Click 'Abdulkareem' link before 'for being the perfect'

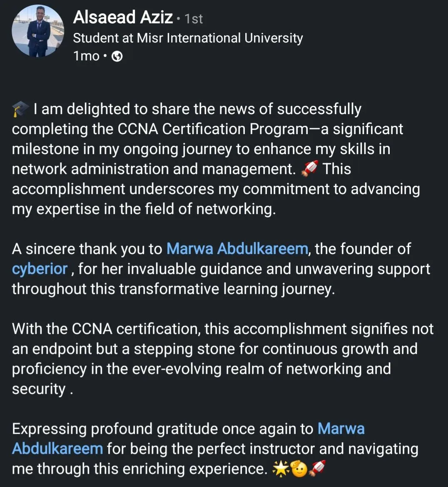click(x=57, y=449)
